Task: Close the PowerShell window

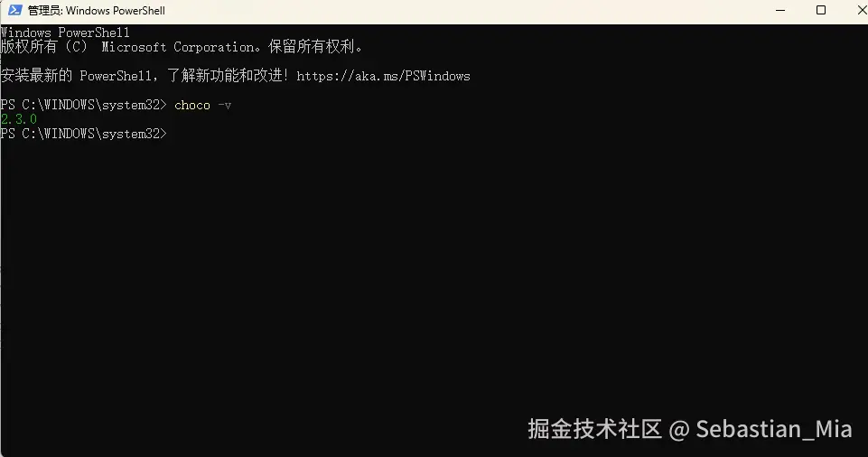Action: [x=862, y=11]
